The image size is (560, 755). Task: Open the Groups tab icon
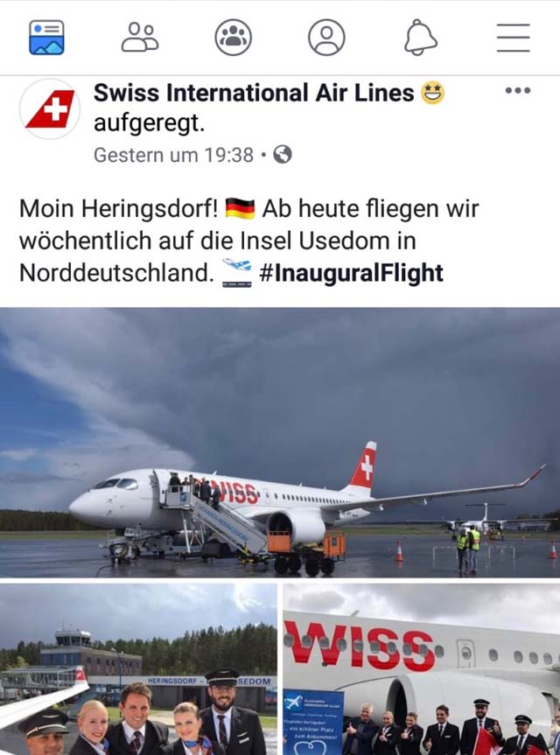pyautogui.click(x=233, y=38)
